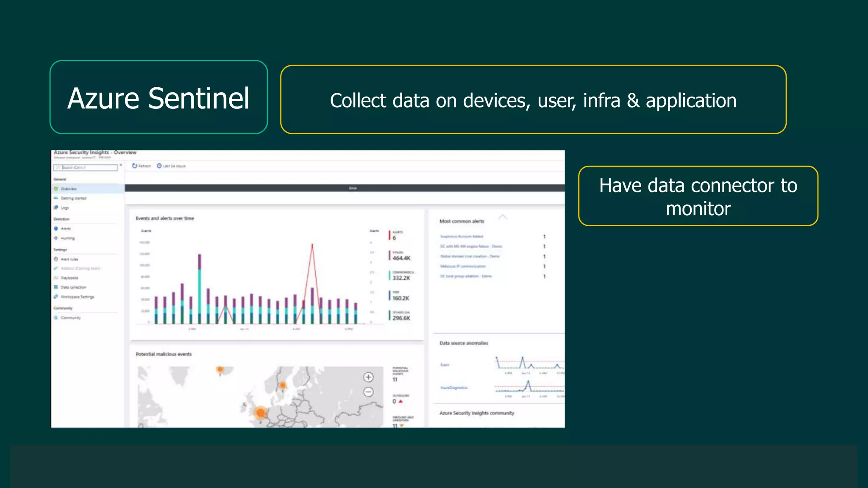Click the ALERTS count 6
The image size is (868, 488).
[x=394, y=238]
